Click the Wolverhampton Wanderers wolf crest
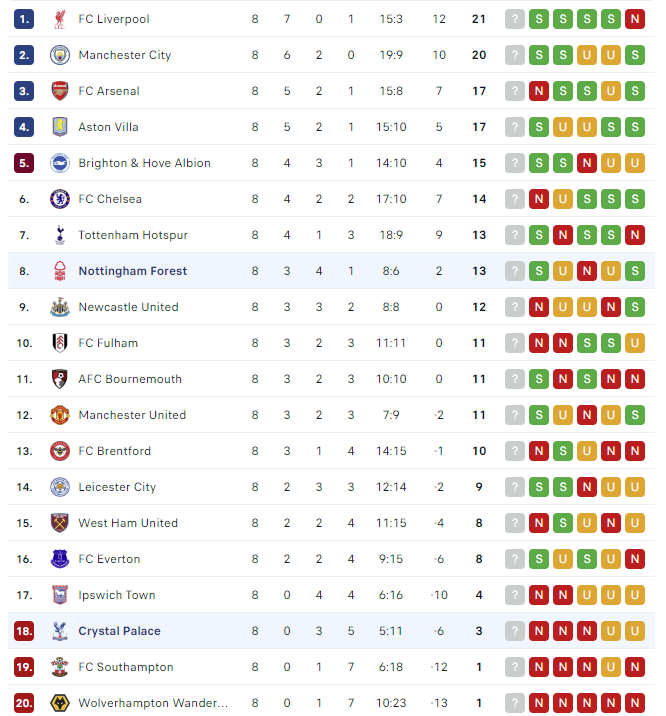Image resolution: width=666 pixels, height=716 pixels. tap(59, 703)
